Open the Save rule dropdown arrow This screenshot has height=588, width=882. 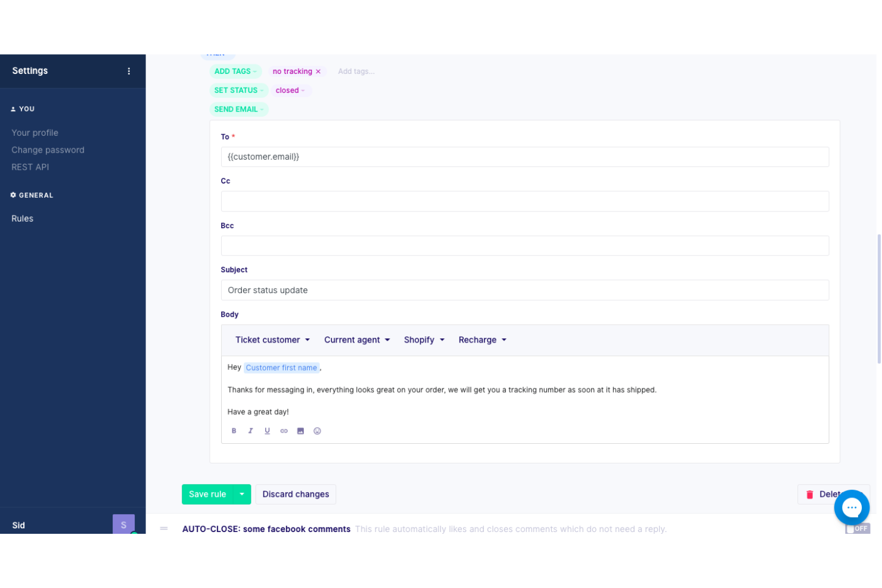[242, 494]
